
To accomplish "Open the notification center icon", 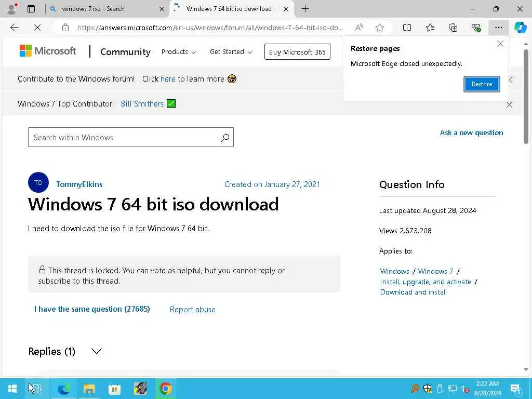I will point(516,389).
